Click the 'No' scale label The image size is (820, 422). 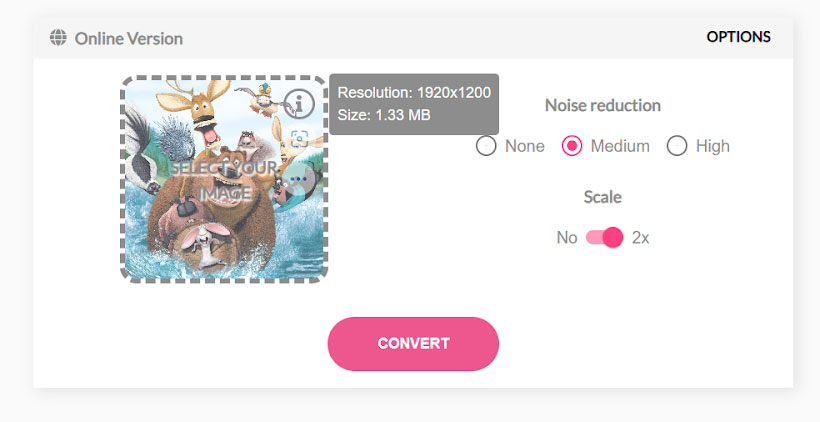[x=567, y=238]
